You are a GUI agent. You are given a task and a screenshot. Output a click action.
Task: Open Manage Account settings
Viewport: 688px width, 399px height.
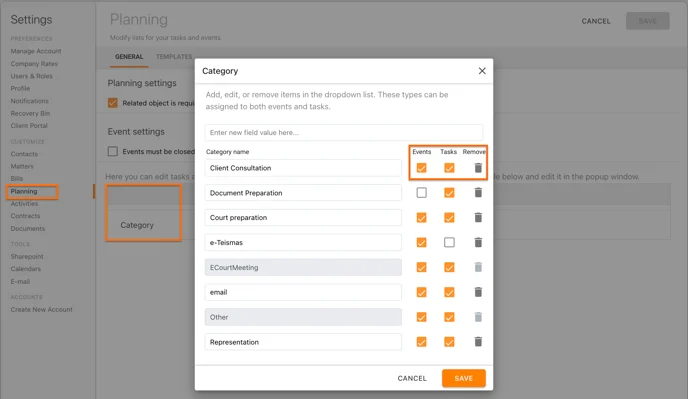tap(36, 51)
